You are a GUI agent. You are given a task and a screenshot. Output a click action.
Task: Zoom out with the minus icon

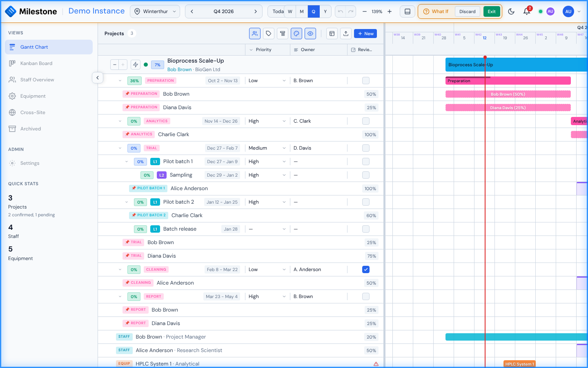coord(365,11)
